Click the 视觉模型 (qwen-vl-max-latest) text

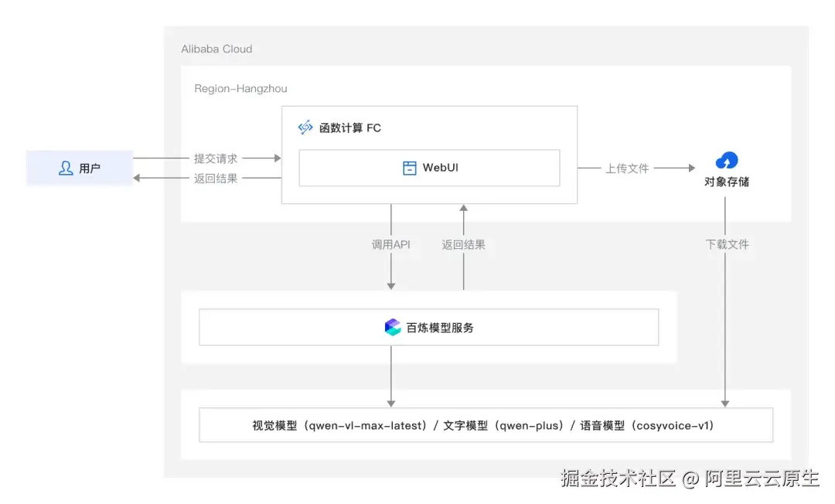point(339,426)
